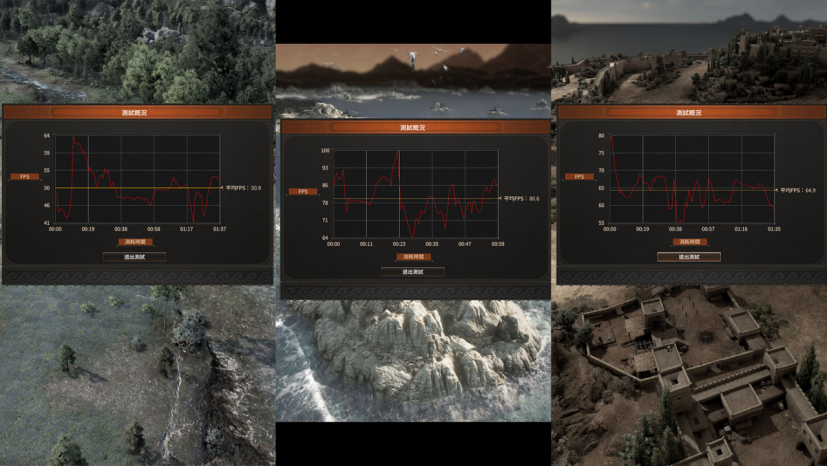Click the FPS label in middle panel
This screenshot has height=466, width=828.
tap(303, 191)
